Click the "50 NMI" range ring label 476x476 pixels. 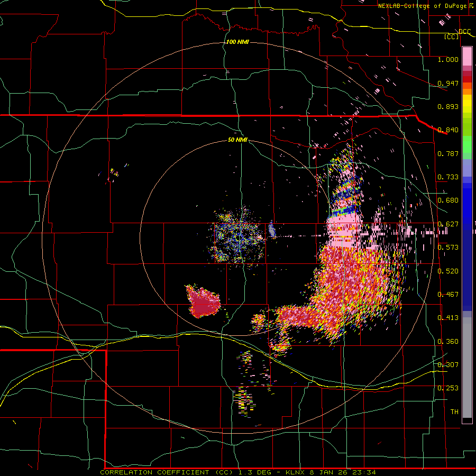click(x=237, y=140)
